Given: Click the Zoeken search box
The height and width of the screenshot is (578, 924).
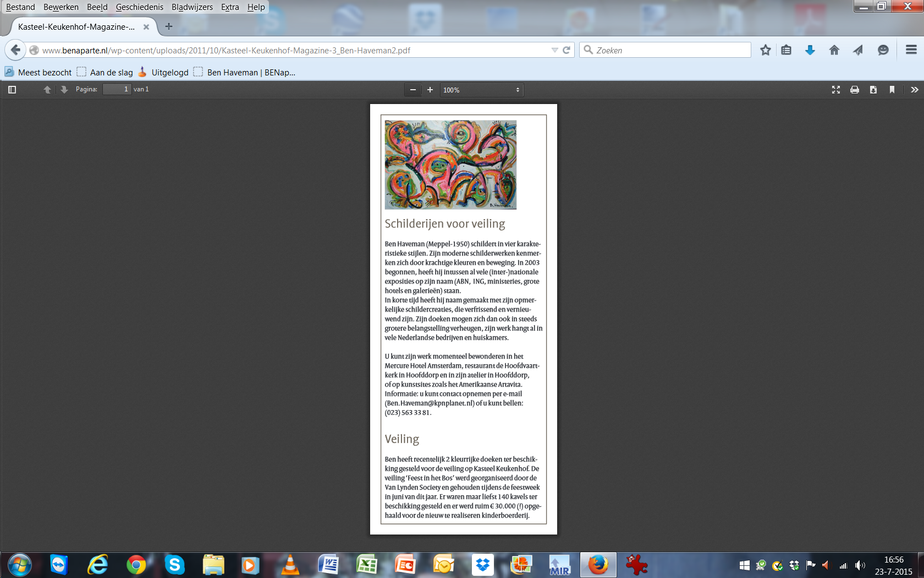Looking at the screenshot, I should 665,50.
